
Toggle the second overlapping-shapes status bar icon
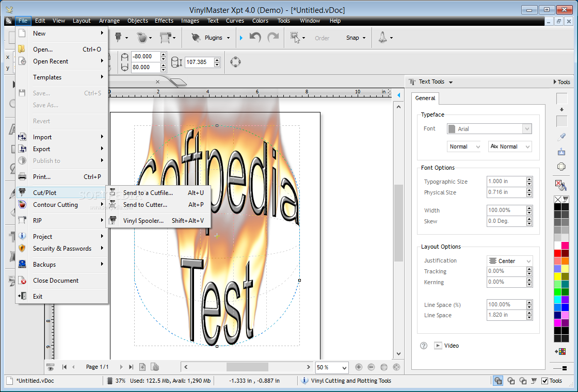(x=511, y=381)
